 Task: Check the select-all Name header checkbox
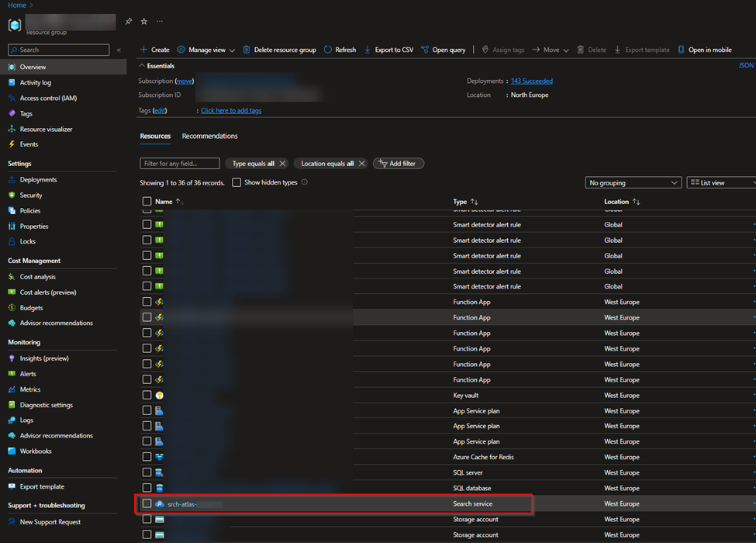(147, 202)
